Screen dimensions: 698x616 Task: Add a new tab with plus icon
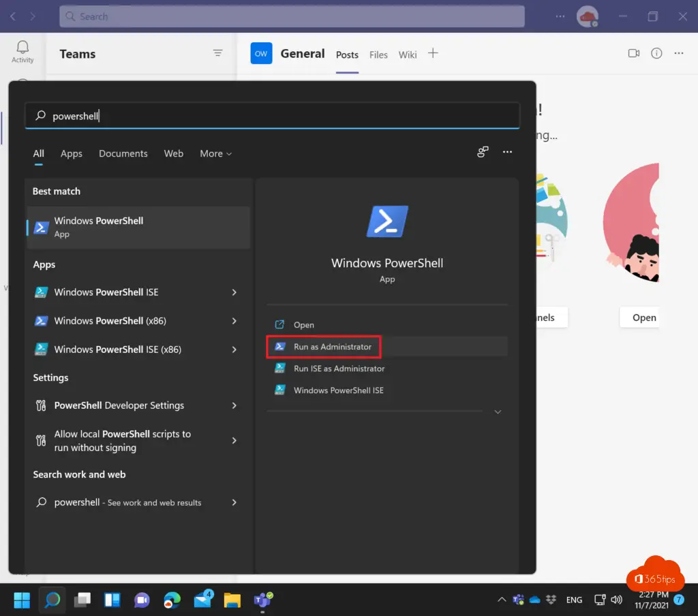pyautogui.click(x=433, y=53)
